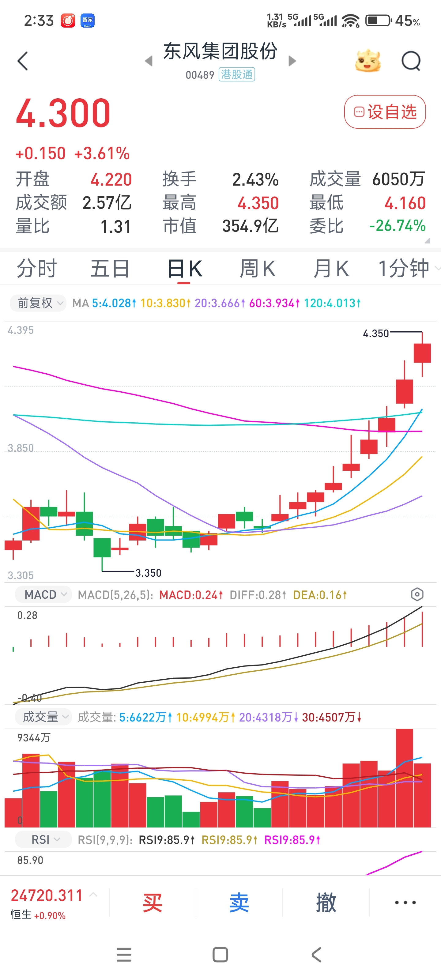
Task: Switch to the 分时 tab
Action: (37, 268)
